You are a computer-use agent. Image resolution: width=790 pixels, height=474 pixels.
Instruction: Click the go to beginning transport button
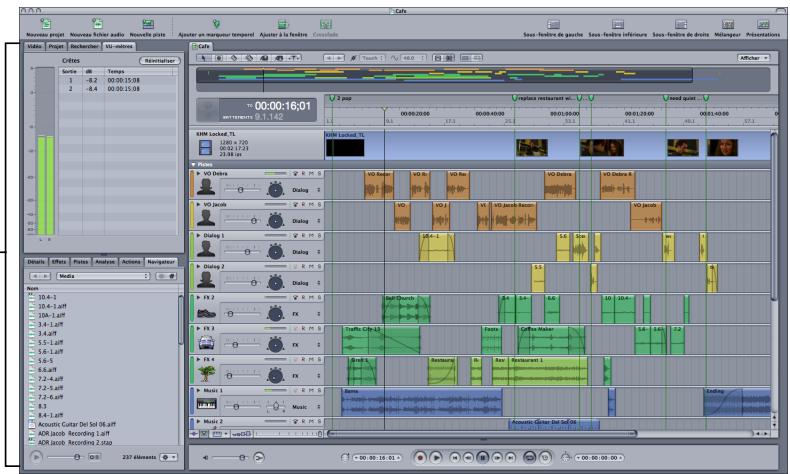[x=454, y=457]
